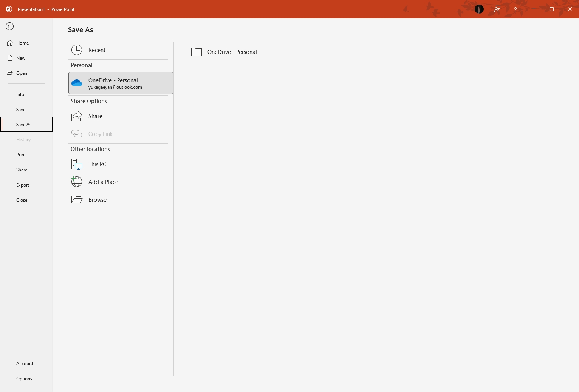
Task: Show Recent save locations
Action: (121, 50)
